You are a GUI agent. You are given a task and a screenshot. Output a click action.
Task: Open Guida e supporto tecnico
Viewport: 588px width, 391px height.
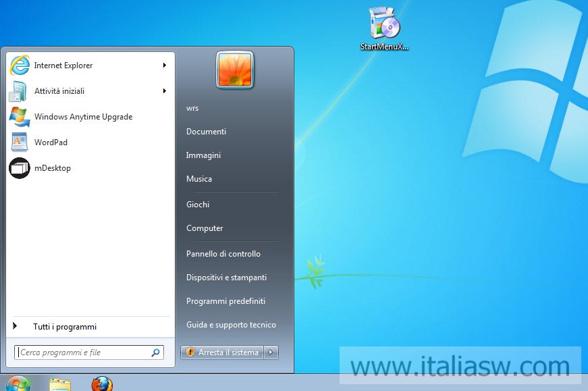[231, 325]
